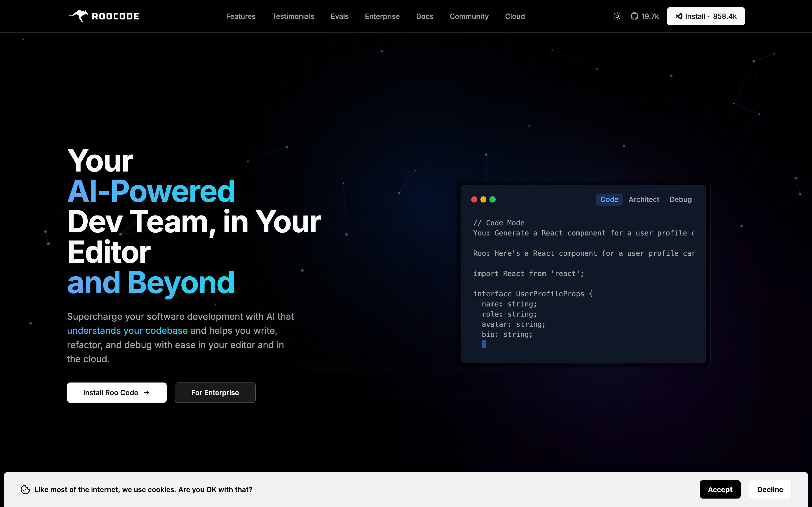Image resolution: width=812 pixels, height=507 pixels.
Task: Click the cookie icon in the banner
Action: point(25,489)
